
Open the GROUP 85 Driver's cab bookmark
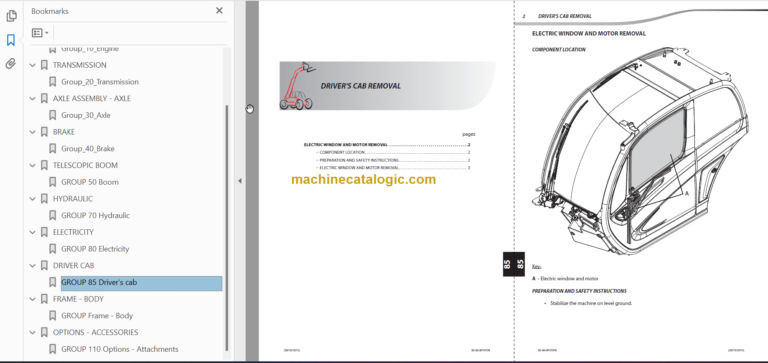coord(141,283)
